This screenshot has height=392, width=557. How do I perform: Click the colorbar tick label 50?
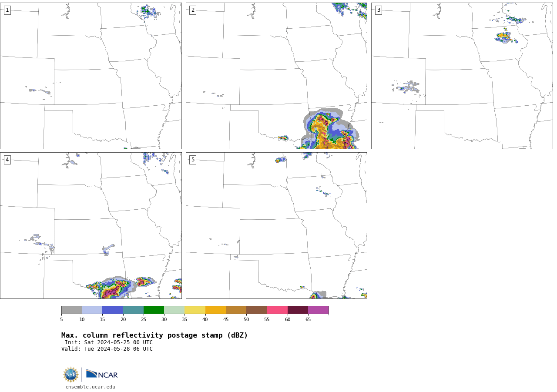246,319
